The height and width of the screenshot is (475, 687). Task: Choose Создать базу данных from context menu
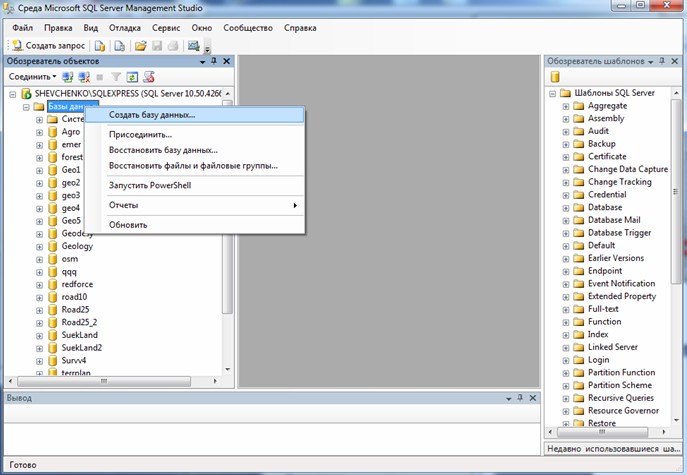[152, 115]
